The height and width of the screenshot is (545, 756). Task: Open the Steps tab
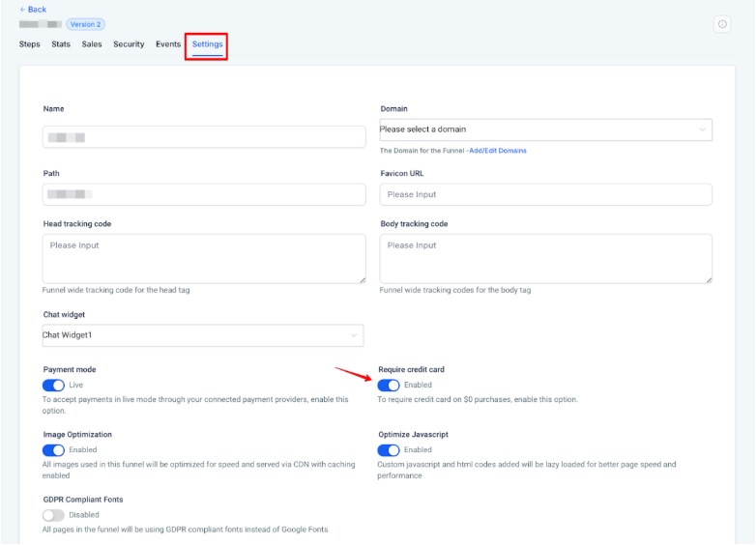(x=30, y=44)
